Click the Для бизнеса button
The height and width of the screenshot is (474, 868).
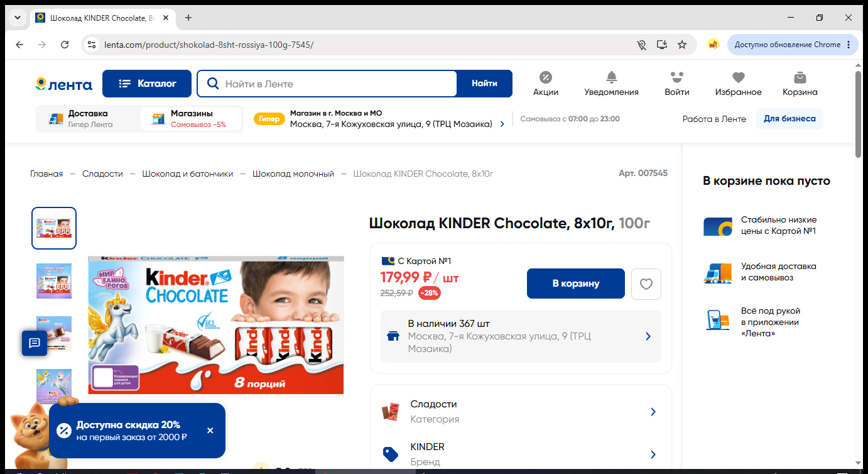point(789,119)
